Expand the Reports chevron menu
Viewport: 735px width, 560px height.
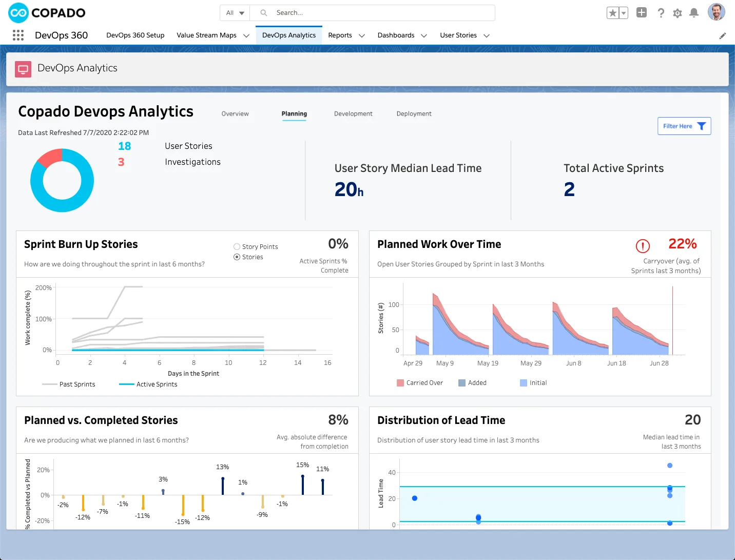362,36
